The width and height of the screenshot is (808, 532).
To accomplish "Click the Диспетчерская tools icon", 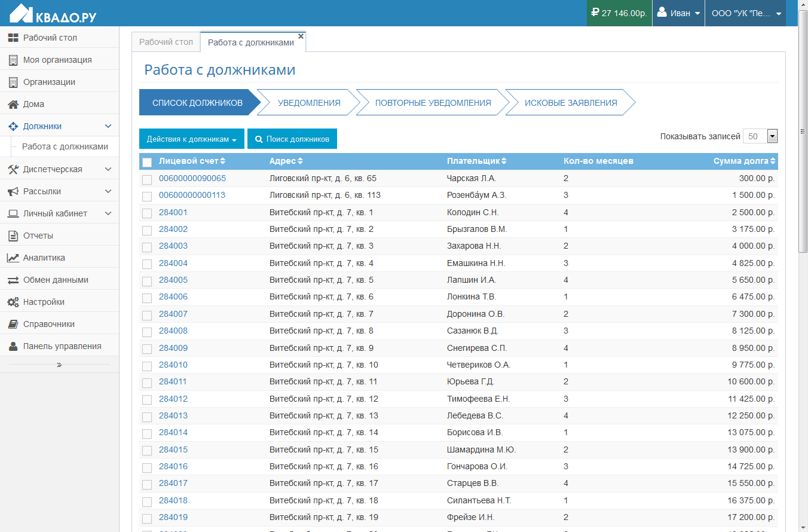I will tap(13, 169).
